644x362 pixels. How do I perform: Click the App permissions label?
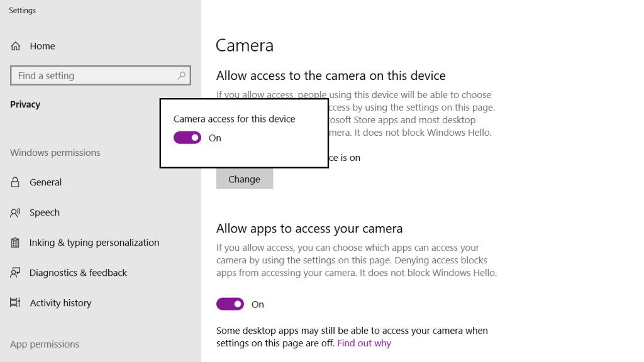(45, 344)
